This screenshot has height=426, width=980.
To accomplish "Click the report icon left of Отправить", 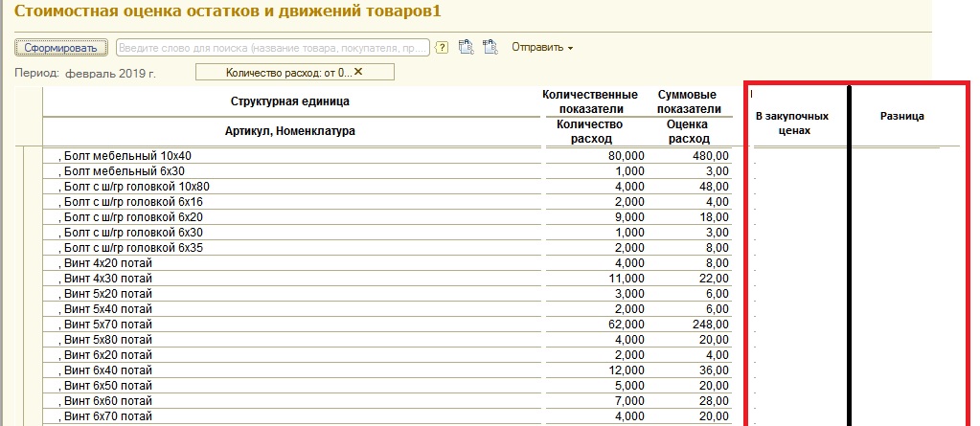I will coord(490,47).
